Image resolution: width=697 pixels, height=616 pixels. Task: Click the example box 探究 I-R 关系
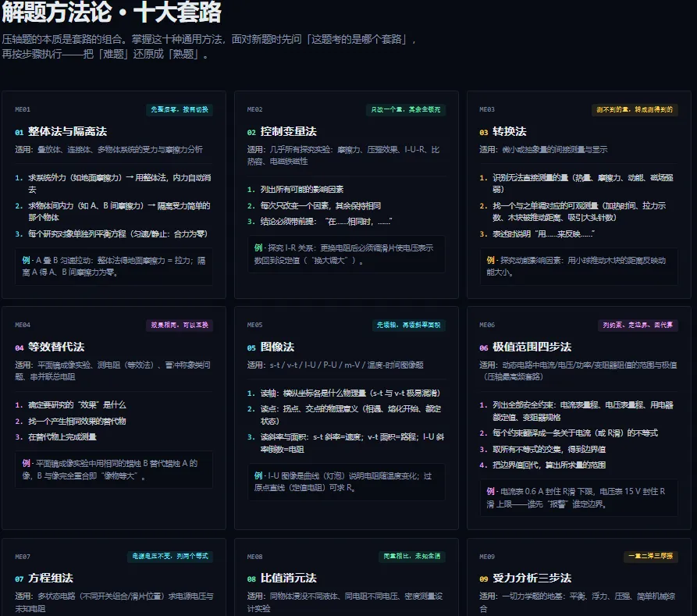(347, 254)
